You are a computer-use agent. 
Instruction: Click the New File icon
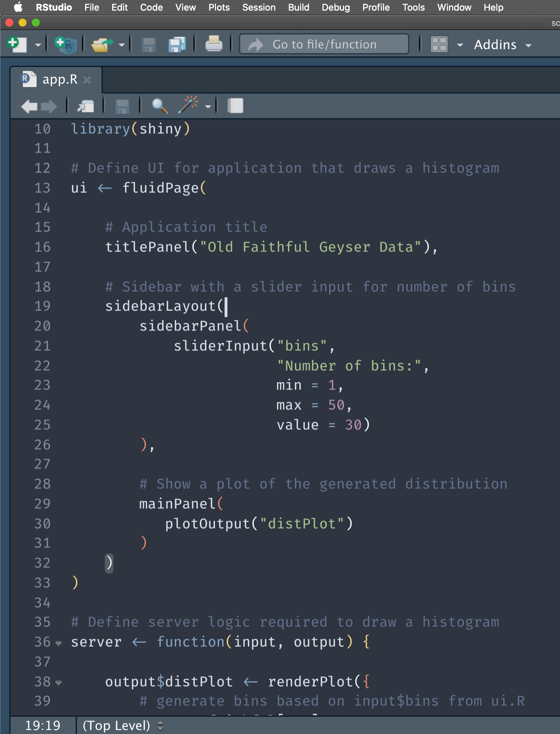tap(17, 44)
